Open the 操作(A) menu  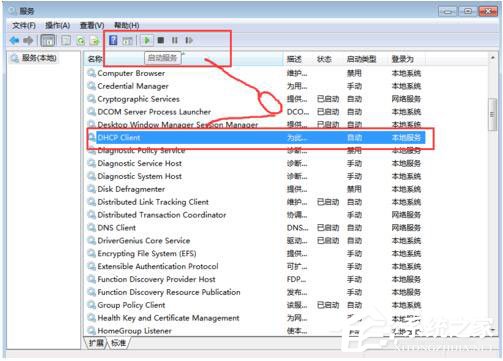coord(57,25)
